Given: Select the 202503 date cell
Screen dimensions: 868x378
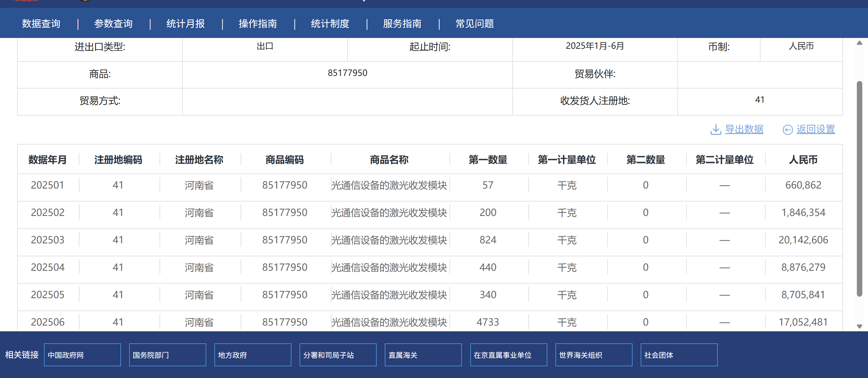Looking at the screenshot, I should 48,240.
